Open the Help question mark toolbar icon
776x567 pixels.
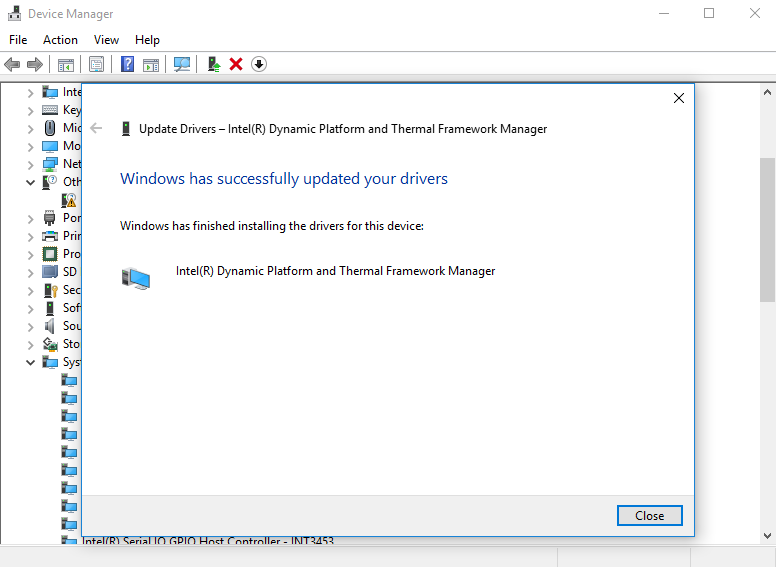point(127,64)
